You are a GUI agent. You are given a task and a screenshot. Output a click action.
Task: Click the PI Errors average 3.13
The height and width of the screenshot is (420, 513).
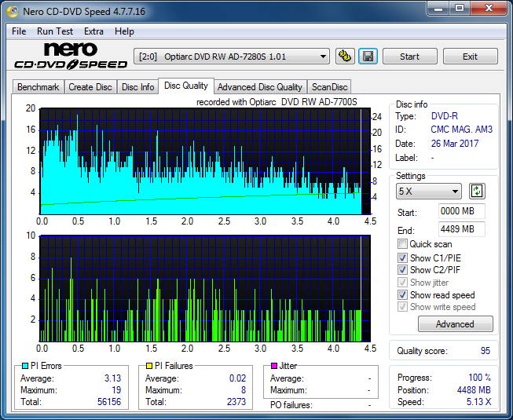point(112,378)
